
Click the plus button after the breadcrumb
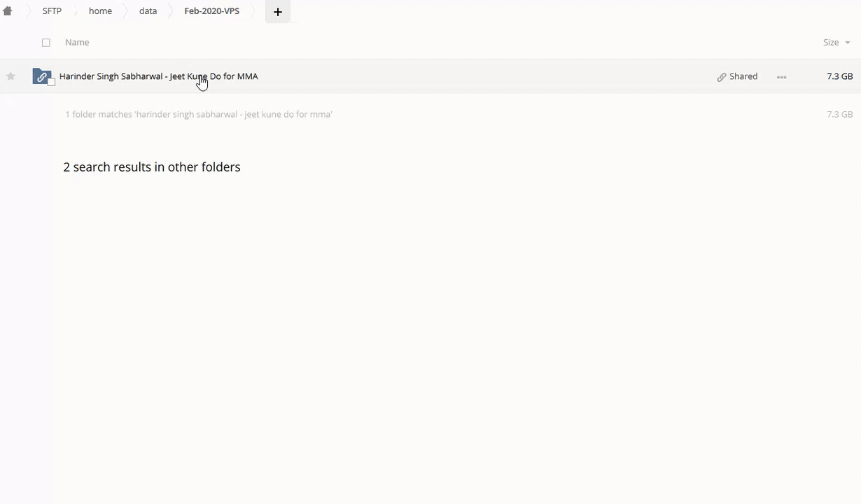(277, 12)
